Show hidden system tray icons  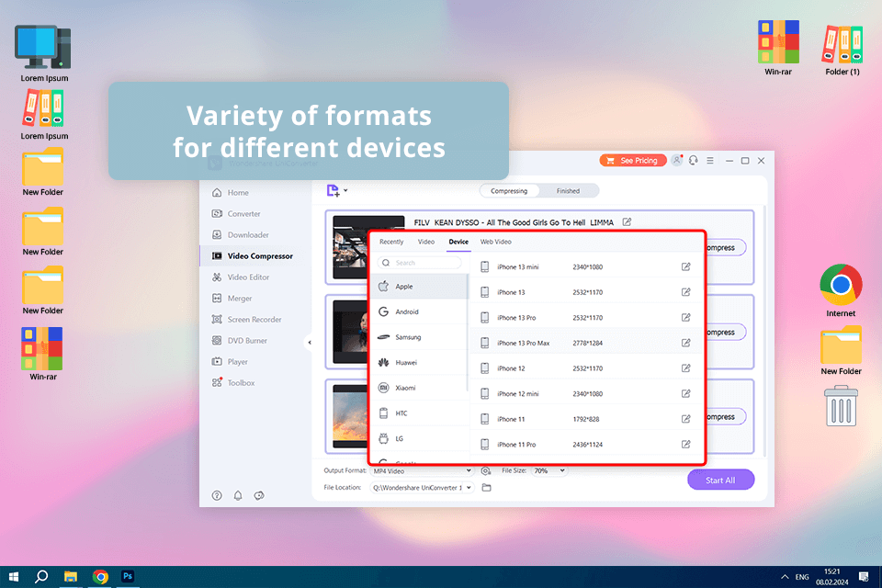[785, 577]
